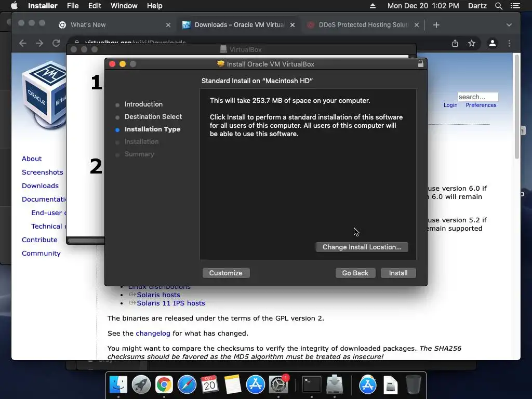
Task: Open the changelog link
Action: (153, 333)
